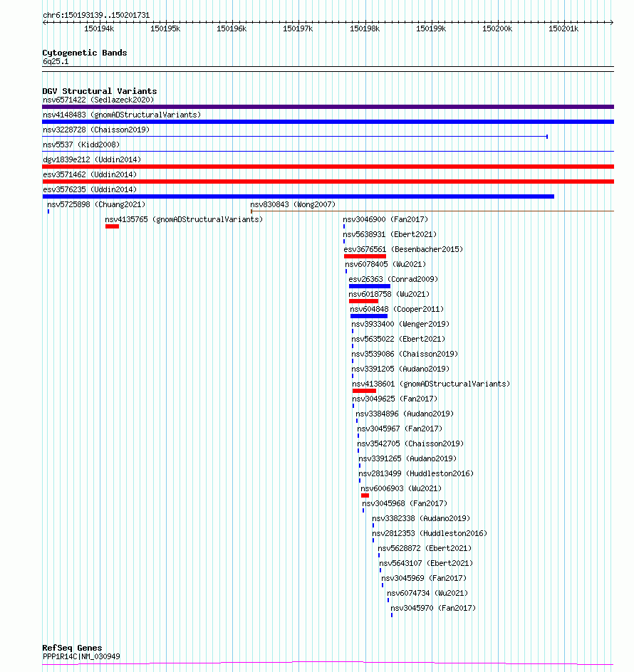The height and width of the screenshot is (672, 634).
Task: Click the 150194k ruler tick label
Action: point(99,28)
